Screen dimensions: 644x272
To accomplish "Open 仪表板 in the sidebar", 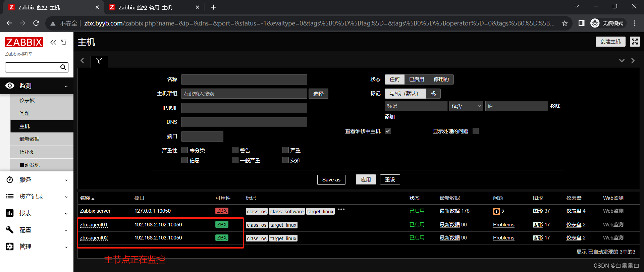I will click(42, 101).
